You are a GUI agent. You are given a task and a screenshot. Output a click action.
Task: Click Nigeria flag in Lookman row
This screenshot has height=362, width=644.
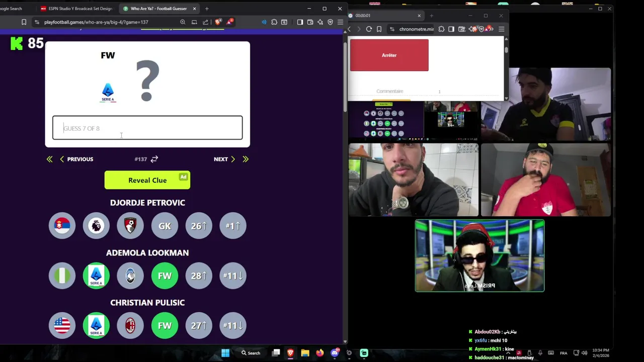[x=62, y=276]
